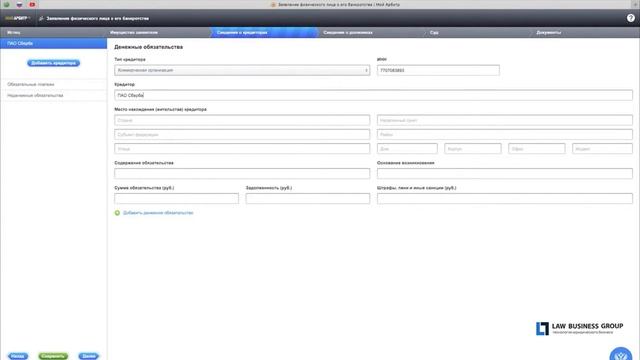Open Неденежные обязательства in sidebar

coord(53,95)
